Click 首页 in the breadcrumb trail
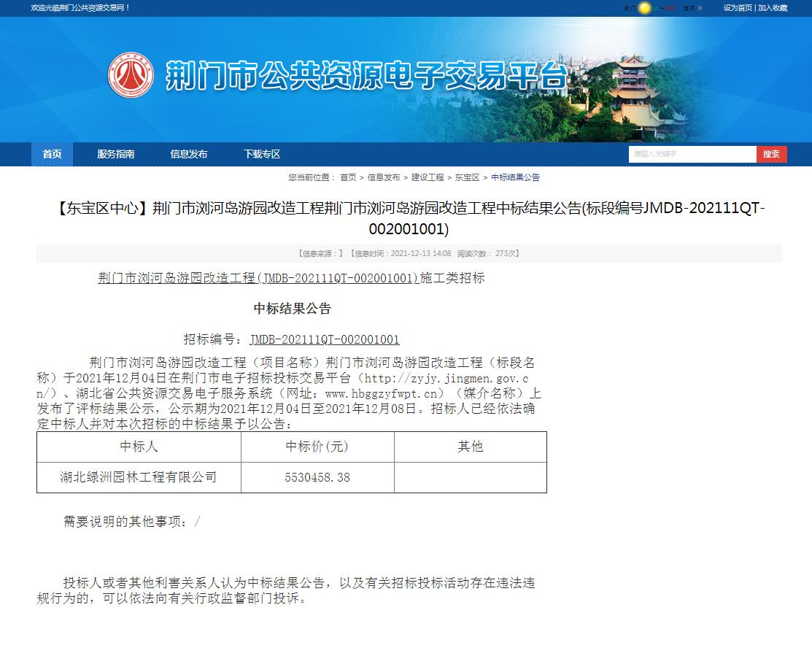The height and width of the screenshot is (656, 812). tap(348, 177)
